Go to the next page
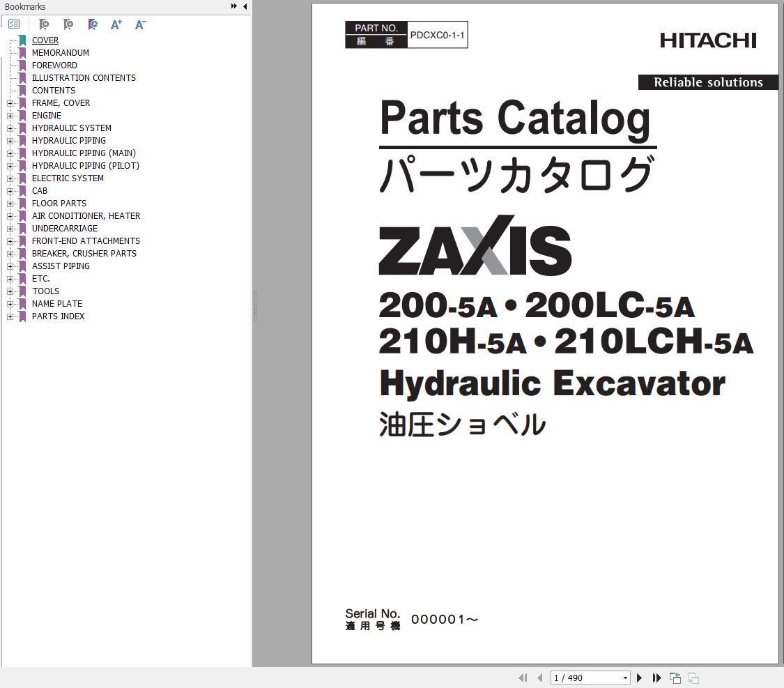Image resolution: width=784 pixels, height=688 pixels. pyautogui.click(x=639, y=678)
